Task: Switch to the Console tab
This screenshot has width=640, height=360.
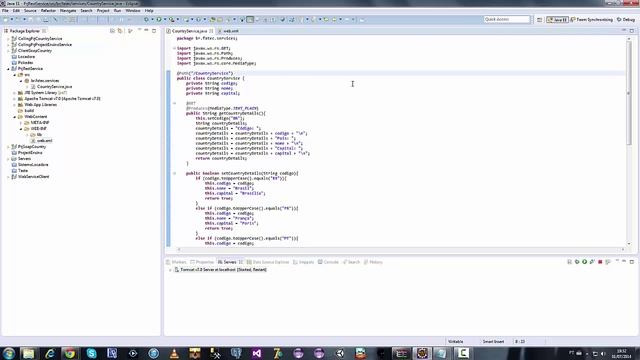Action: point(328,262)
